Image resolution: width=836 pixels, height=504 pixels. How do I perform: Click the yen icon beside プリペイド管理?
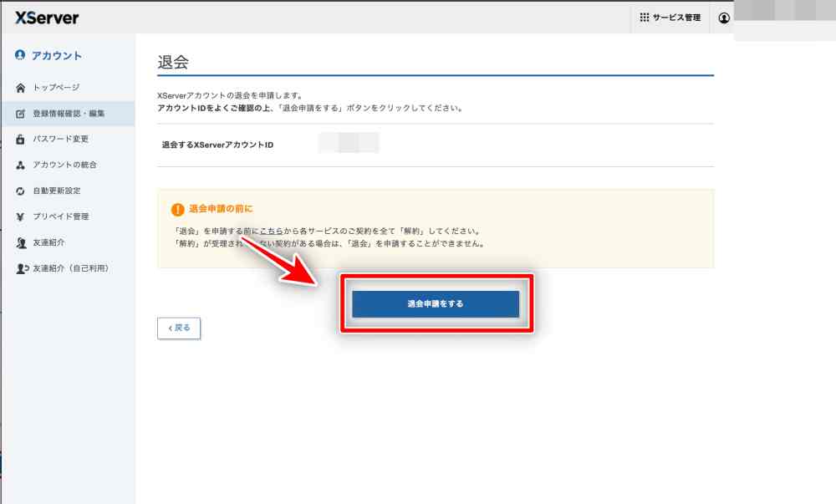coord(21,217)
